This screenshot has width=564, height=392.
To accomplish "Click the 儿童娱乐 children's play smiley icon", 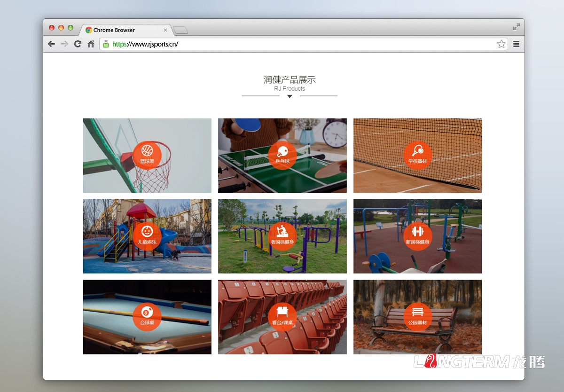I will [147, 235].
